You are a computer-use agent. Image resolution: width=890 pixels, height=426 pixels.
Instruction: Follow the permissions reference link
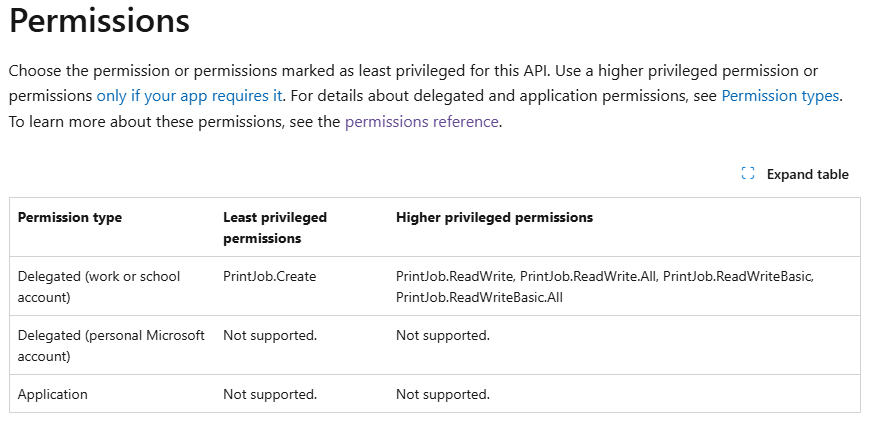point(422,121)
